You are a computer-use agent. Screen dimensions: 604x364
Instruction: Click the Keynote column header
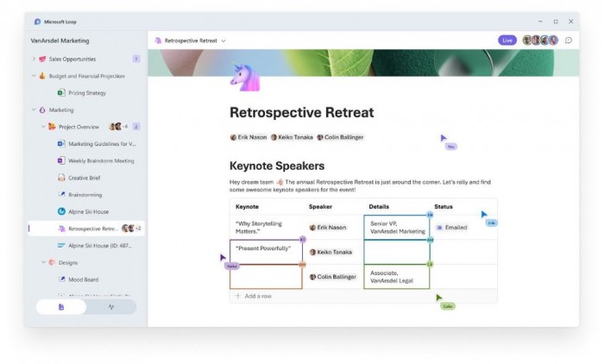[247, 206]
